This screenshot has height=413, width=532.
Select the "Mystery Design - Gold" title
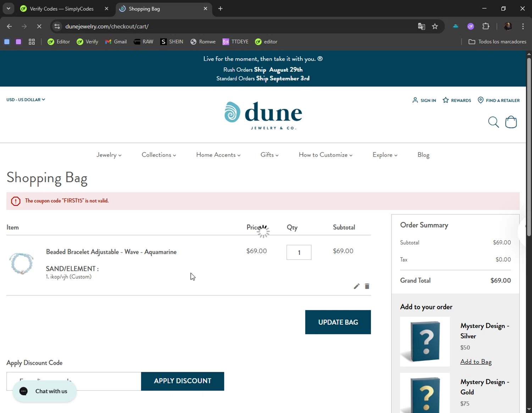485,387
